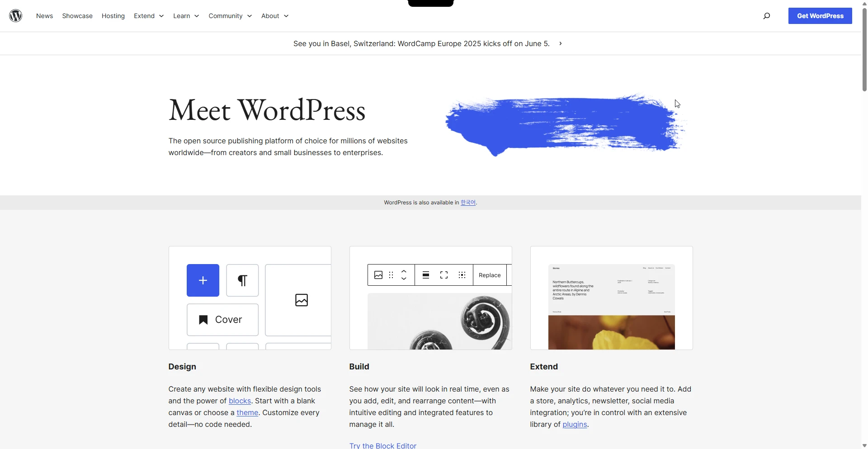Follow the theme link

pos(247,412)
